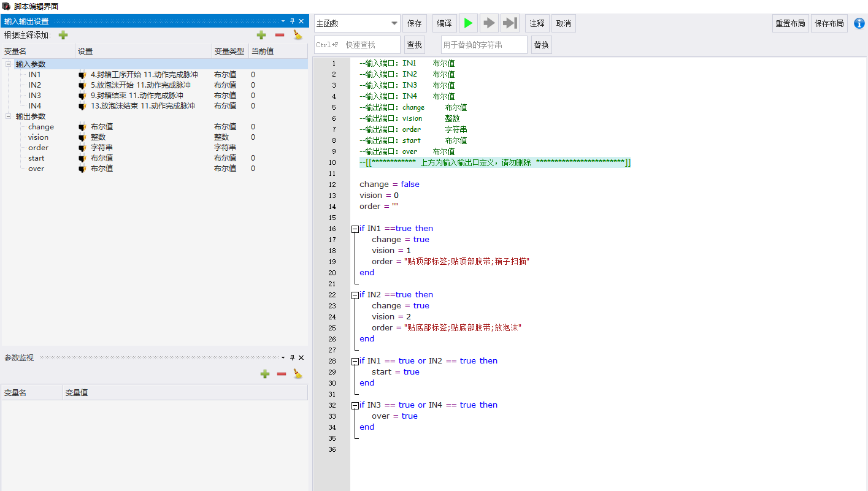
Task: Collapse the if IN1 code fold marker
Action: coord(355,229)
